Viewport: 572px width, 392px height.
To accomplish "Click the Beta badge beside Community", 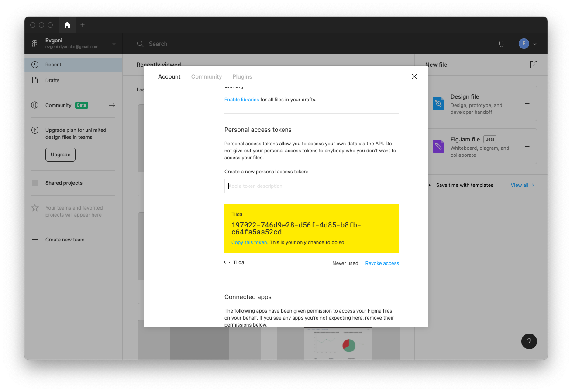I will (x=82, y=105).
